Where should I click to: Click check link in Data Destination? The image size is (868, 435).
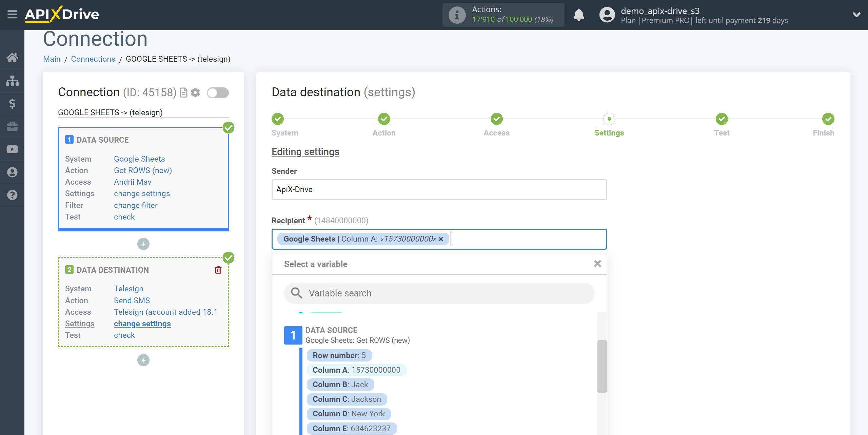point(124,335)
